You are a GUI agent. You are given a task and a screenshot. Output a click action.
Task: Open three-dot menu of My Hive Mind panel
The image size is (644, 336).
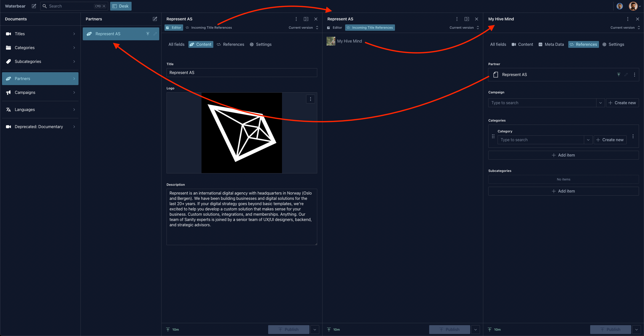point(628,19)
